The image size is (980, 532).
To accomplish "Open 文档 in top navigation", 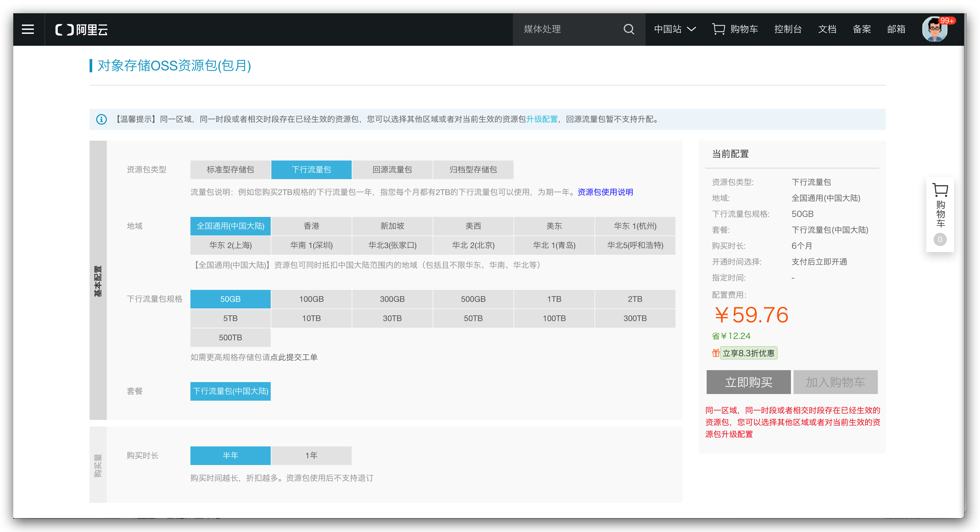I will coord(827,29).
